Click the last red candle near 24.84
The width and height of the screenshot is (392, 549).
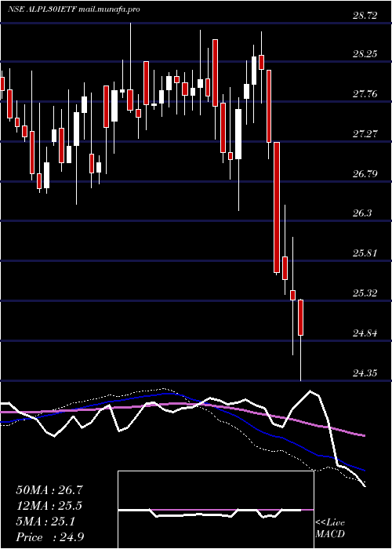[x=300, y=318]
